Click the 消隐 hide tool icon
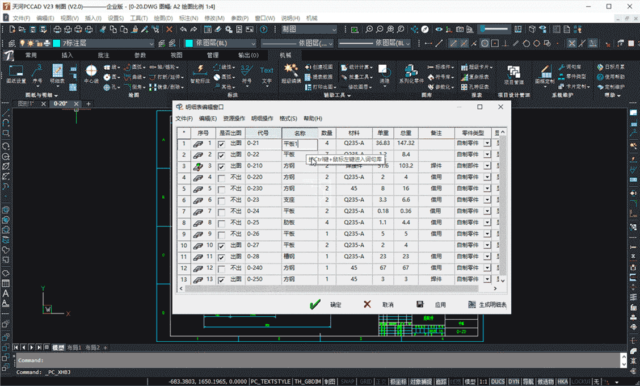Viewport: 640px width, 386px height. 384,71
